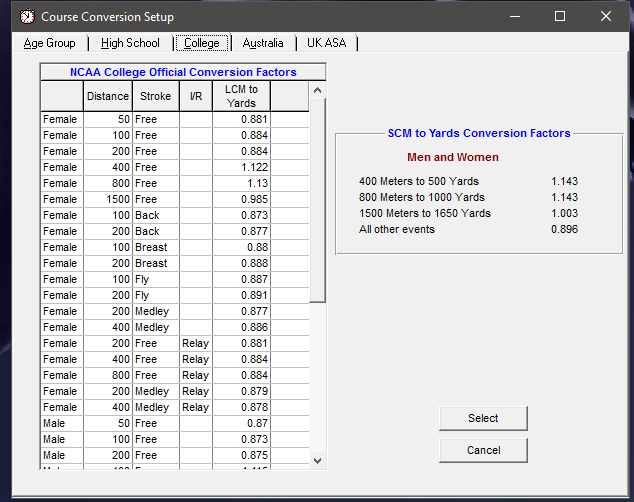Click the LCM to Yards column header

(241, 96)
